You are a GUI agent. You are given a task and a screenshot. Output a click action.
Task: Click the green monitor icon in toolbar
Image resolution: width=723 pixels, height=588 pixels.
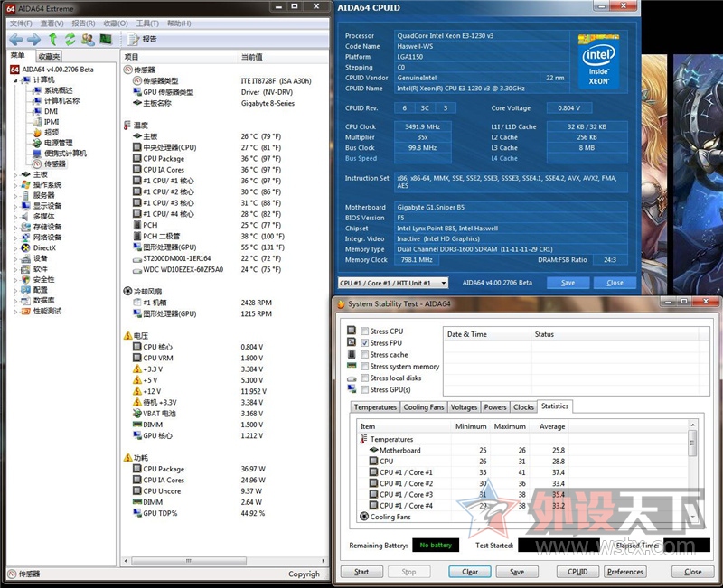(106, 39)
